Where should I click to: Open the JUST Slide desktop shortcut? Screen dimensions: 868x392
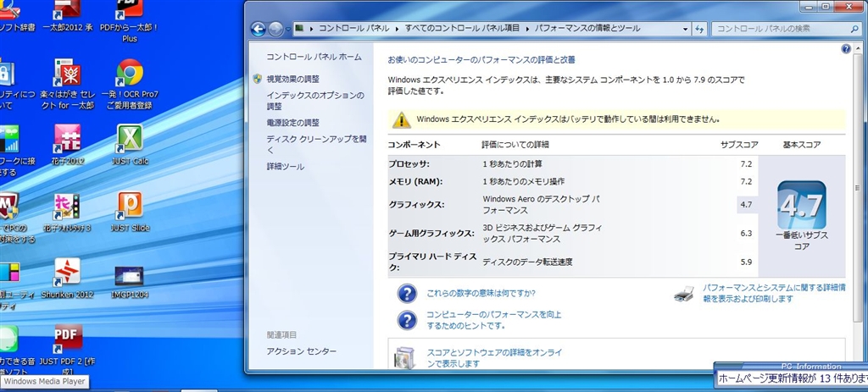(130, 213)
